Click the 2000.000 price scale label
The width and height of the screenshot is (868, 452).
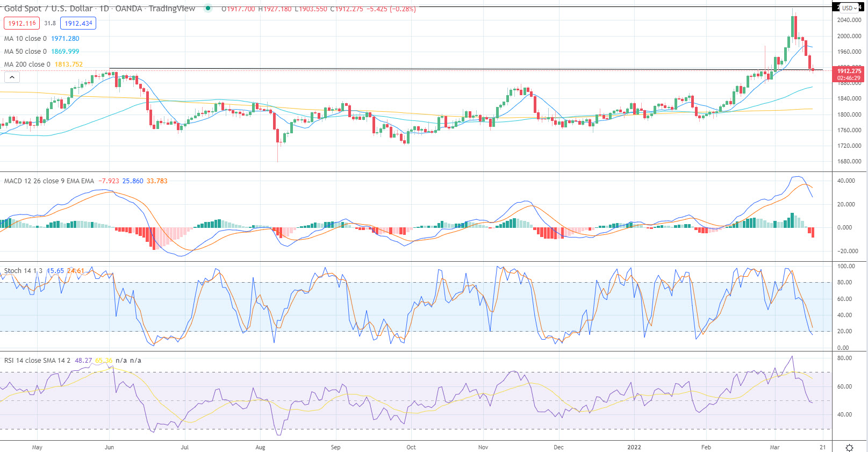(849, 36)
